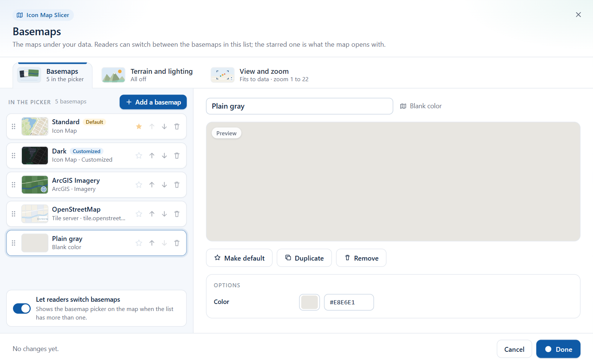The width and height of the screenshot is (593, 364).
Task: Click the Plain gray name field
Action: pos(299,106)
